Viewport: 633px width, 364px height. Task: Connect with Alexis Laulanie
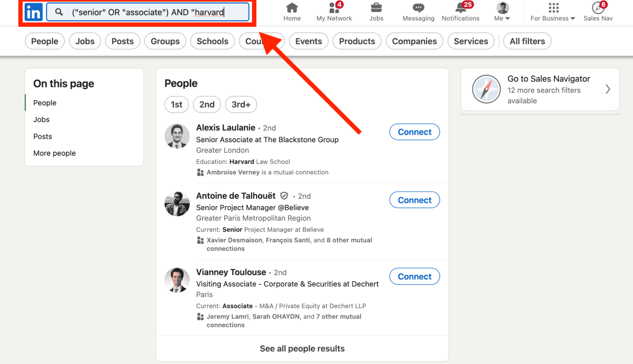tap(415, 132)
